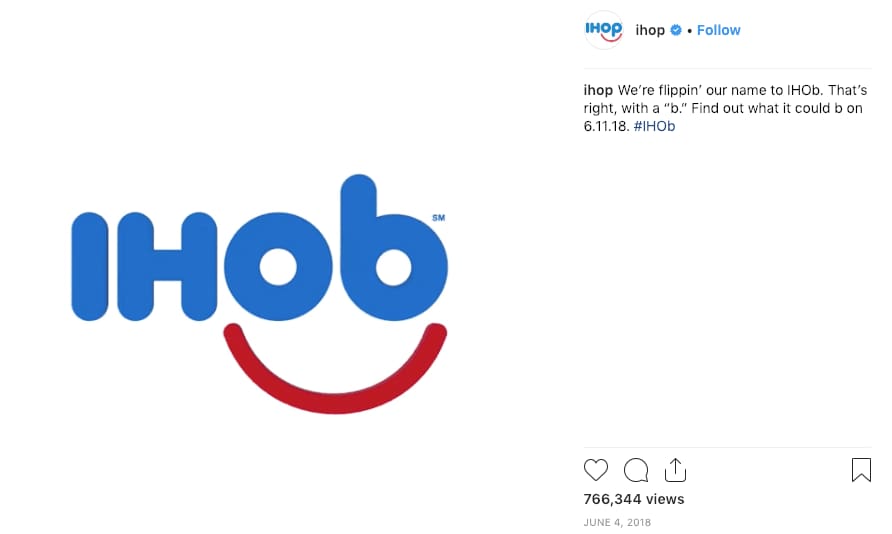Click the letter H in the IHOb logo
This screenshot has height=534, width=892.
167,267
